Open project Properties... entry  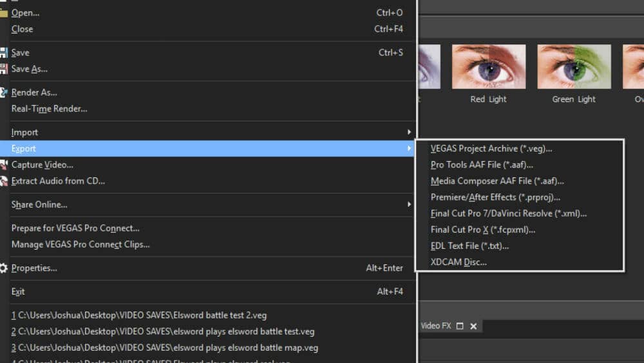[x=207, y=268]
